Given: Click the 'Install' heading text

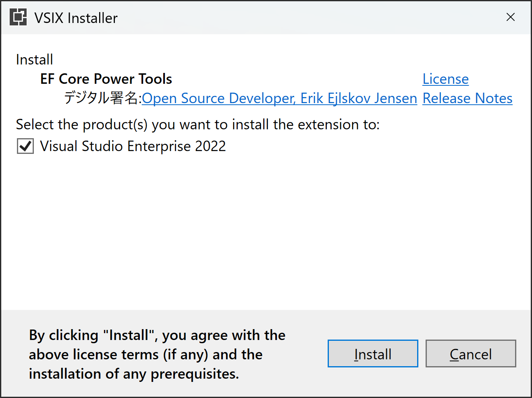Looking at the screenshot, I should 34,60.
